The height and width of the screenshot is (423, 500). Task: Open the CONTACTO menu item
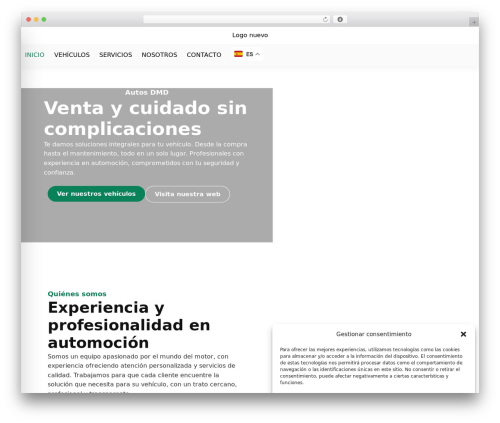pos(204,55)
